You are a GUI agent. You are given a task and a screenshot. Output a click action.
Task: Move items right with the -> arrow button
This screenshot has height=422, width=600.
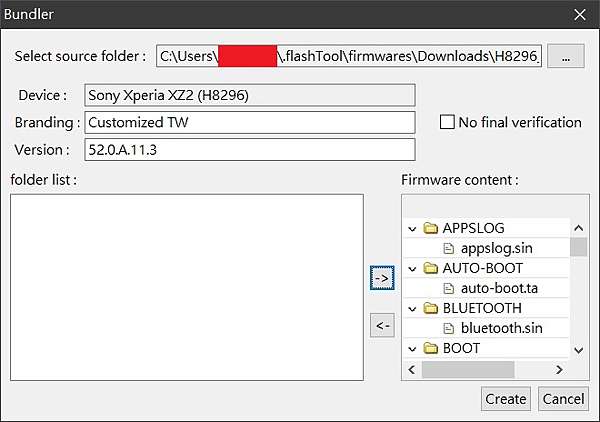[x=382, y=278]
